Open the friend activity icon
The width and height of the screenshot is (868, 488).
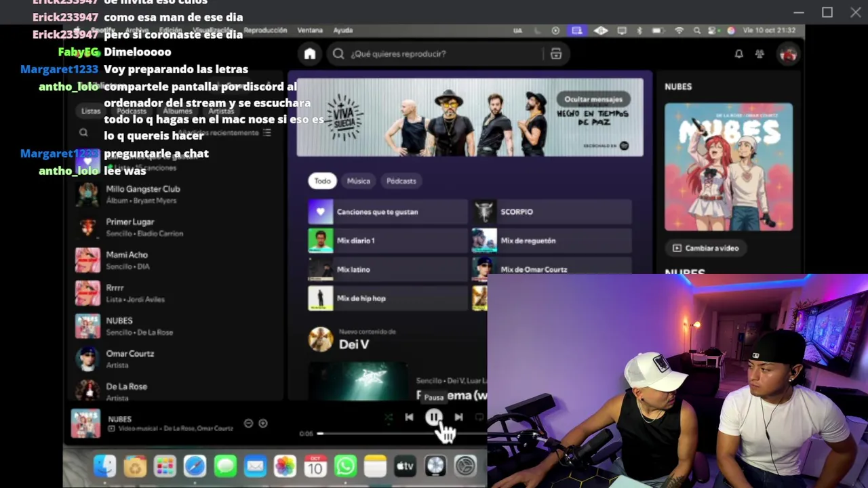coord(759,54)
